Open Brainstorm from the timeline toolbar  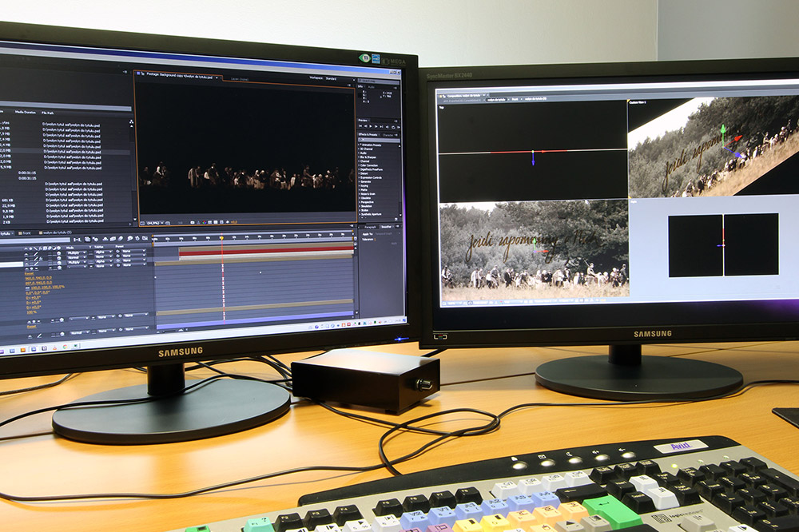click(129, 238)
